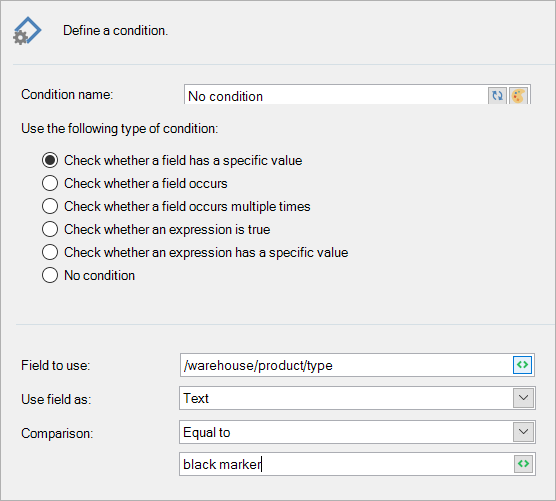
Task: Click into the Condition name text field
Action: [336, 95]
